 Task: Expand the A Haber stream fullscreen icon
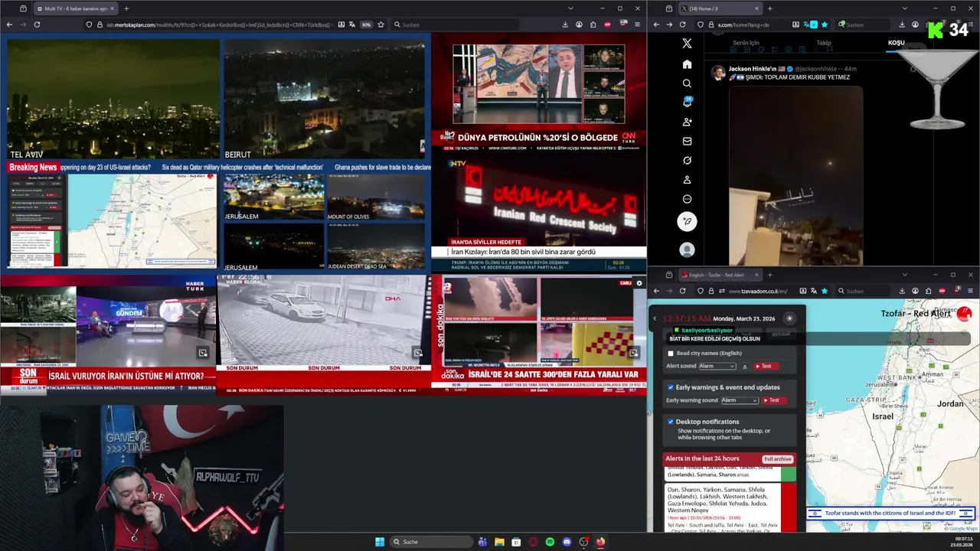pos(633,353)
